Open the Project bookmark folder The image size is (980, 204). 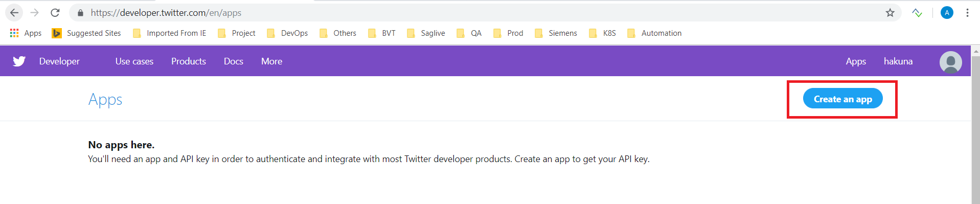click(237, 33)
